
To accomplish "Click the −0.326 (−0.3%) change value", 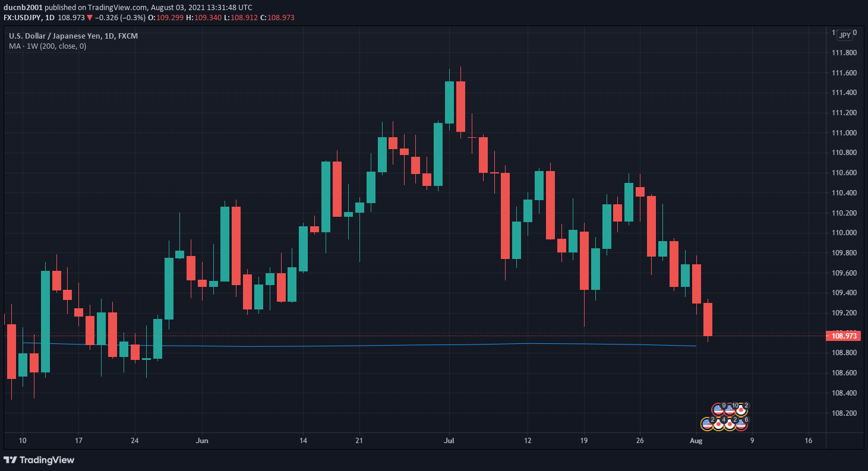I will [x=119, y=18].
